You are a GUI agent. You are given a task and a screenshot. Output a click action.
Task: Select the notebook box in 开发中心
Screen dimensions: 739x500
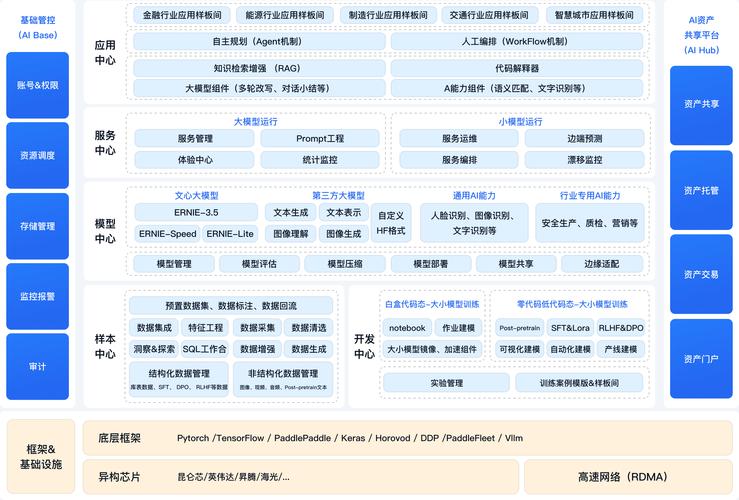pos(407,328)
